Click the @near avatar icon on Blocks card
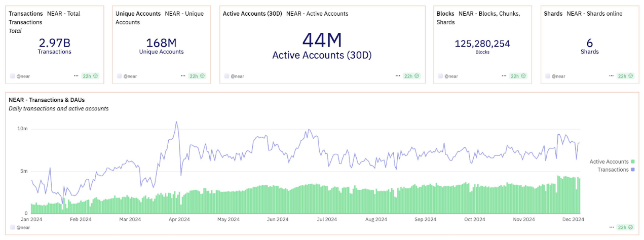Screen dimensions: 644x240 tap(439, 76)
